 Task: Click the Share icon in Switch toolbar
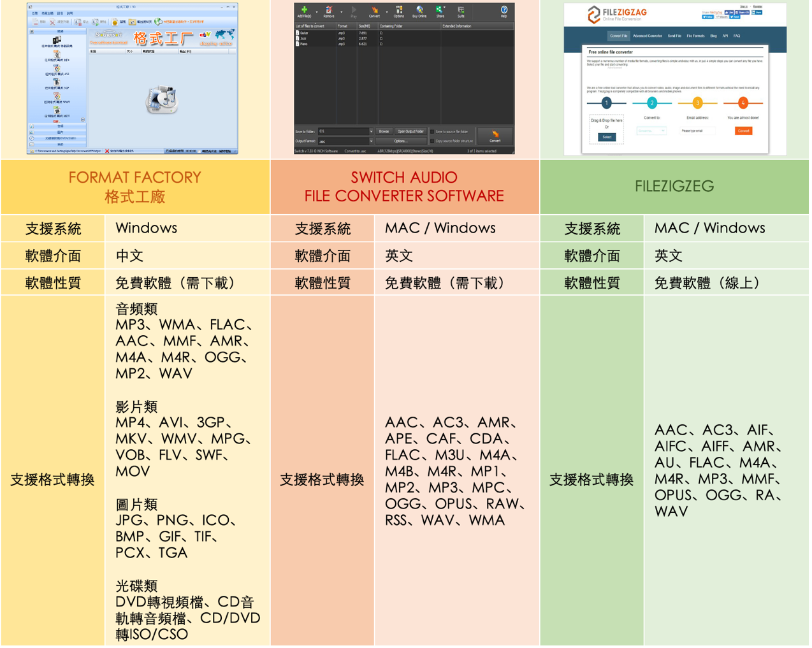440,11
